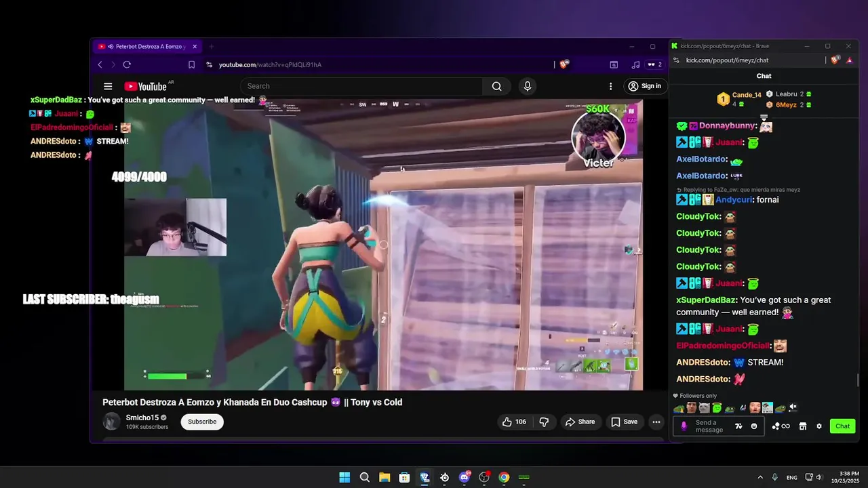Open the YouTube hamburger guide menu
The height and width of the screenshot is (488, 868).
click(108, 86)
